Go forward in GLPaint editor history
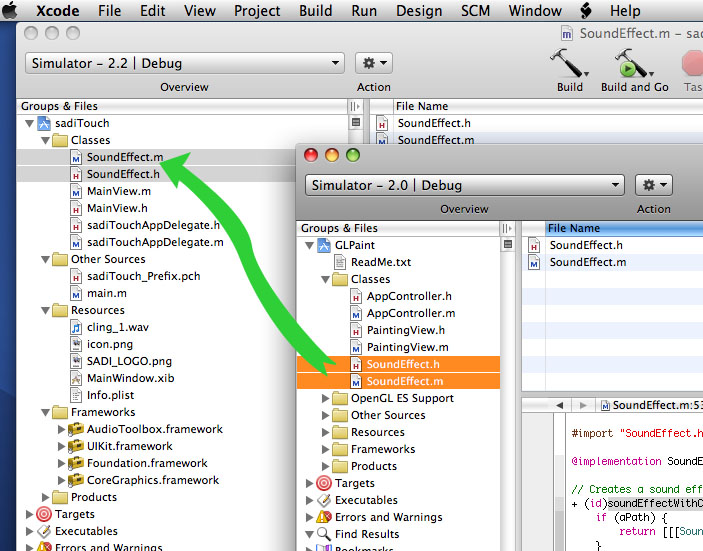 tap(583, 405)
